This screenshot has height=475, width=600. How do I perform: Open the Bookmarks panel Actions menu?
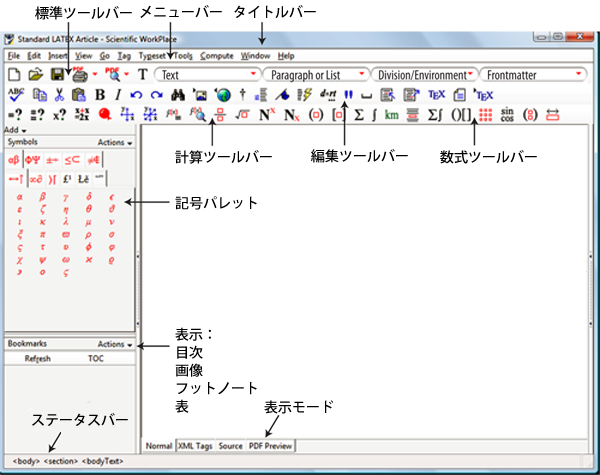pyautogui.click(x=115, y=344)
